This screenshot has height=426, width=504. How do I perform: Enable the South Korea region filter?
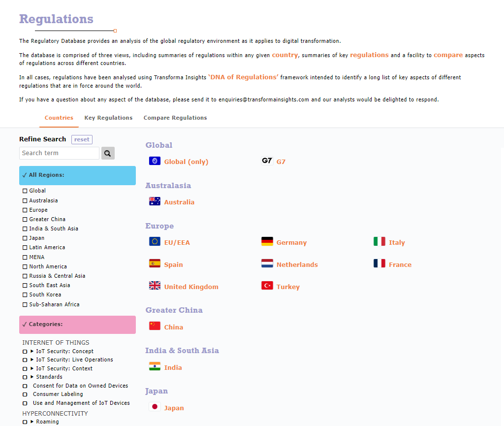25,295
